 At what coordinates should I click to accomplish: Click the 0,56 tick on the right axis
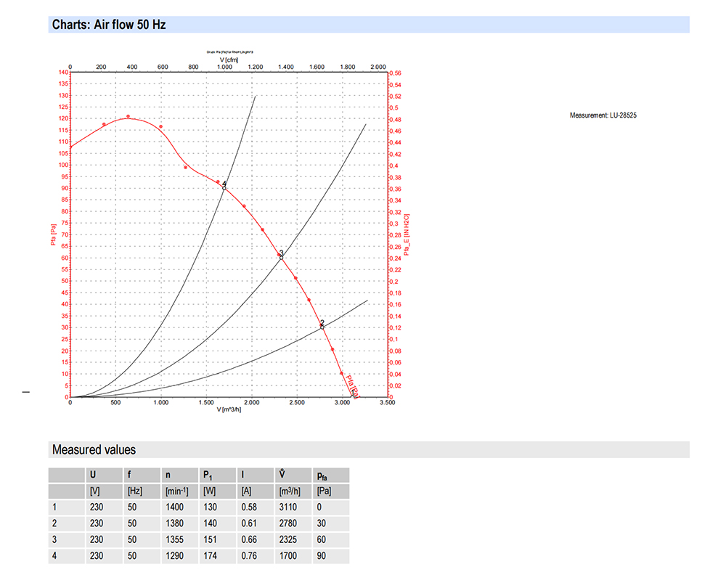click(396, 73)
